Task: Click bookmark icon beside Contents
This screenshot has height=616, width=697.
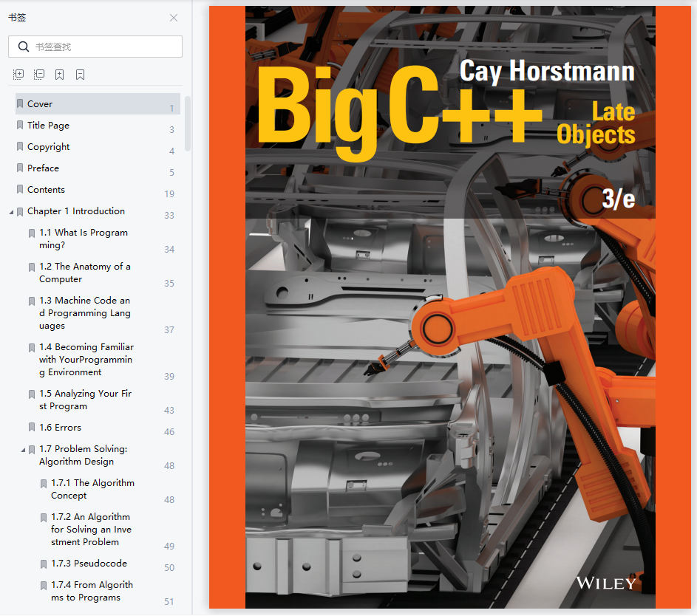Action: 20,190
